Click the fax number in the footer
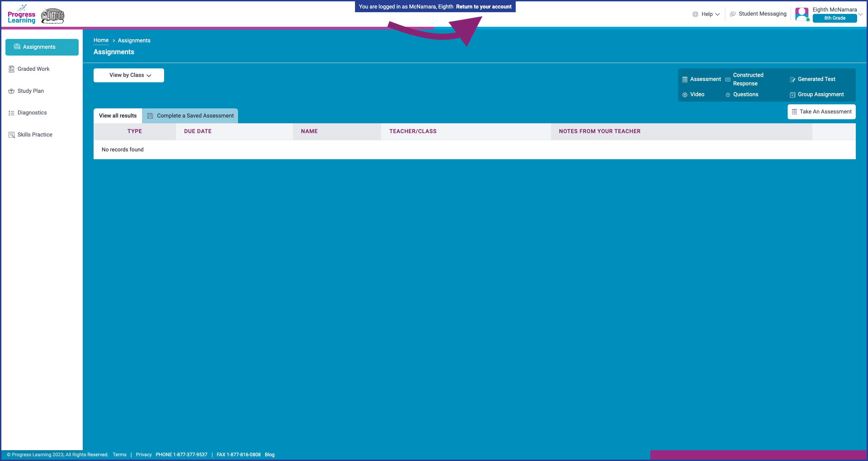Screen dimensions: 868x461 [239, 455]
